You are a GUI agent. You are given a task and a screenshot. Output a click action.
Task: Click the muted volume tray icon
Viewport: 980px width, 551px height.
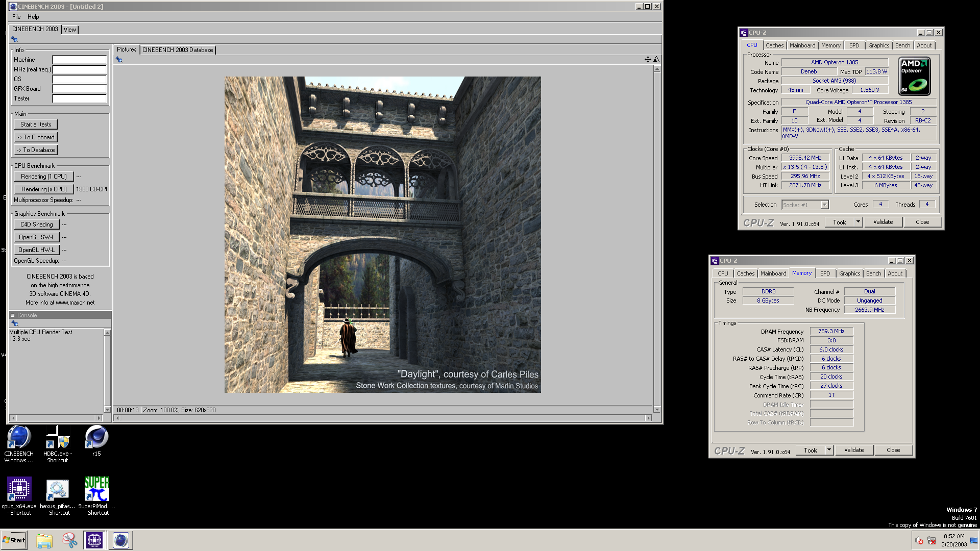tap(919, 541)
